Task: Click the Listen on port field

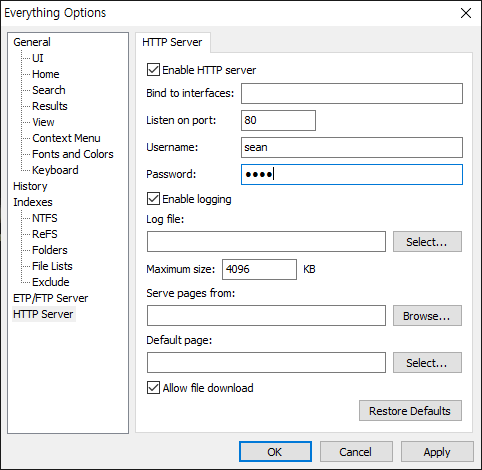Action: point(278,120)
